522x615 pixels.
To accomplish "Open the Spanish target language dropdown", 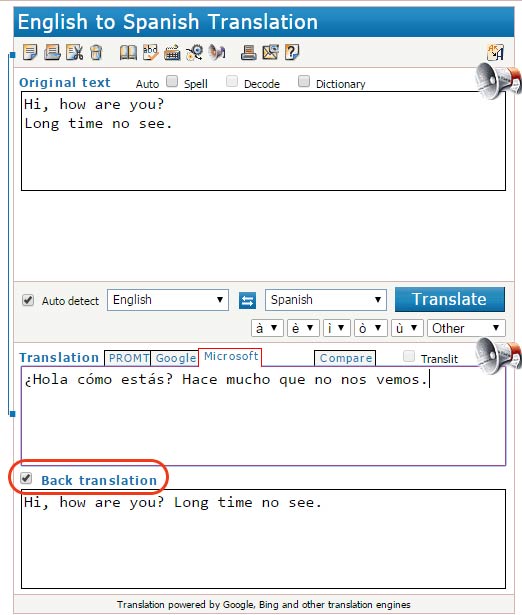I will (326, 300).
